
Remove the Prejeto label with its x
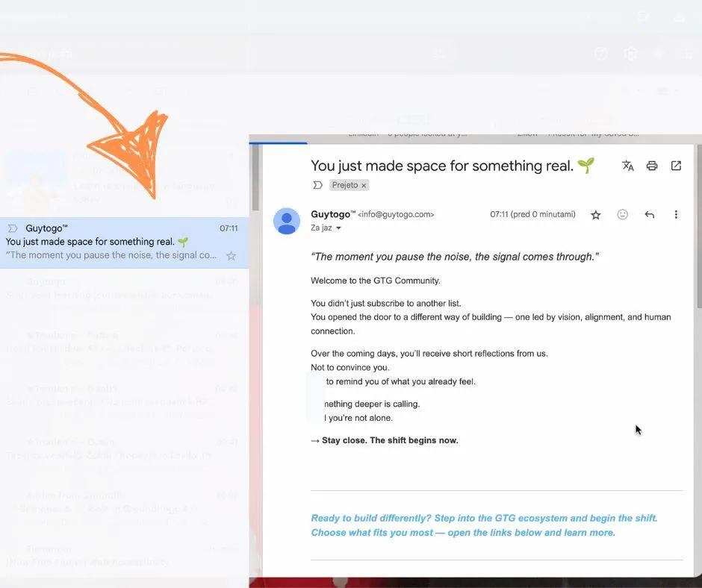pyautogui.click(x=364, y=186)
